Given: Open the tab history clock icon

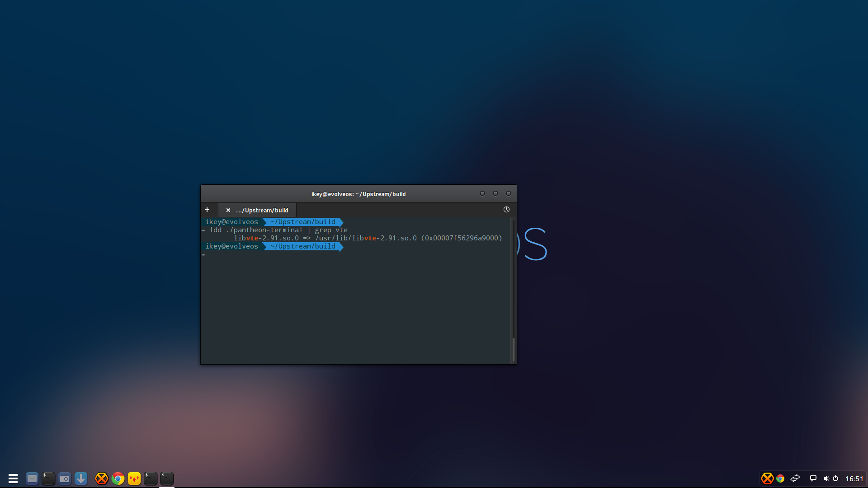Looking at the screenshot, I should point(506,210).
